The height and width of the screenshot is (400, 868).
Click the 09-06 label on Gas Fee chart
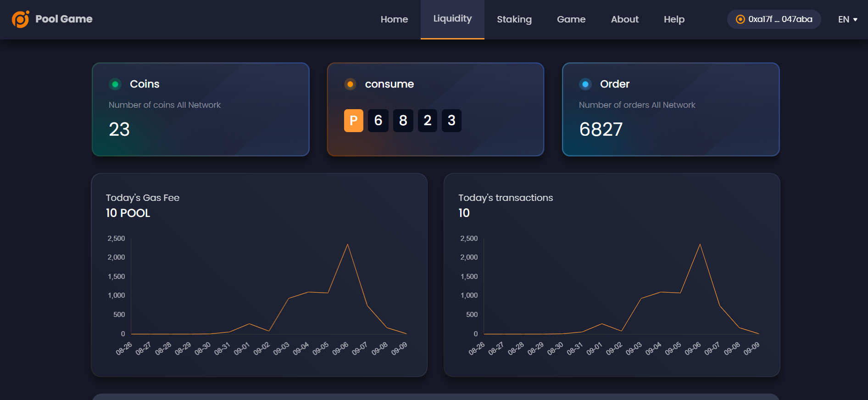pyautogui.click(x=340, y=349)
